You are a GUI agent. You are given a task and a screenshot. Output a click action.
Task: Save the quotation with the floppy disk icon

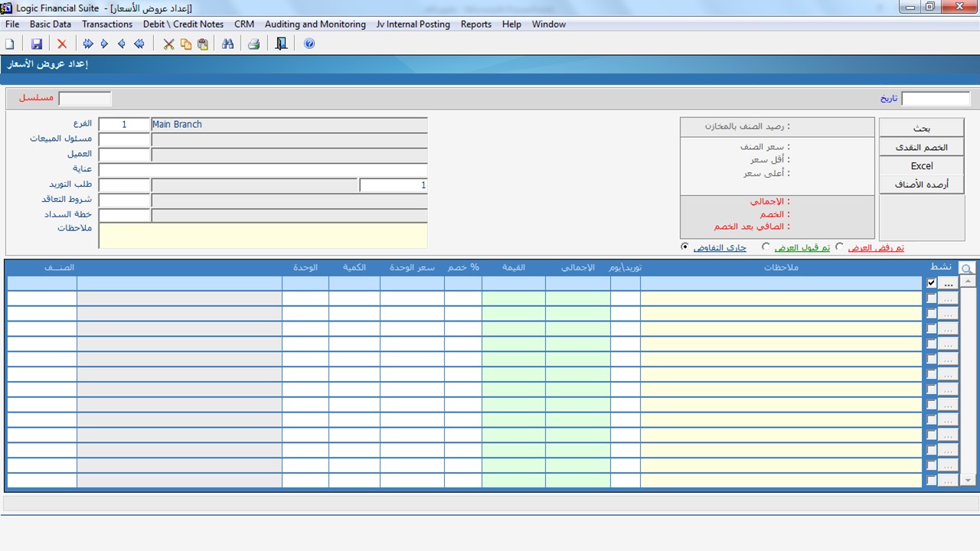coord(36,44)
